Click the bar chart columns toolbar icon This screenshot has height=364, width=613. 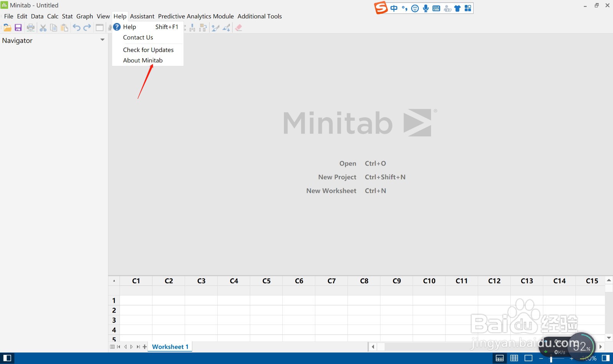tap(192, 28)
